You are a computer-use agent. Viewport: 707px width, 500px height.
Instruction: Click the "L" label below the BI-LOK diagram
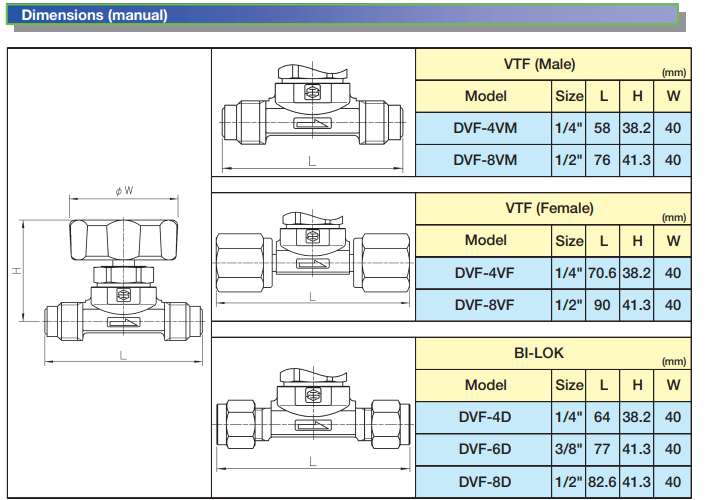click(x=312, y=462)
